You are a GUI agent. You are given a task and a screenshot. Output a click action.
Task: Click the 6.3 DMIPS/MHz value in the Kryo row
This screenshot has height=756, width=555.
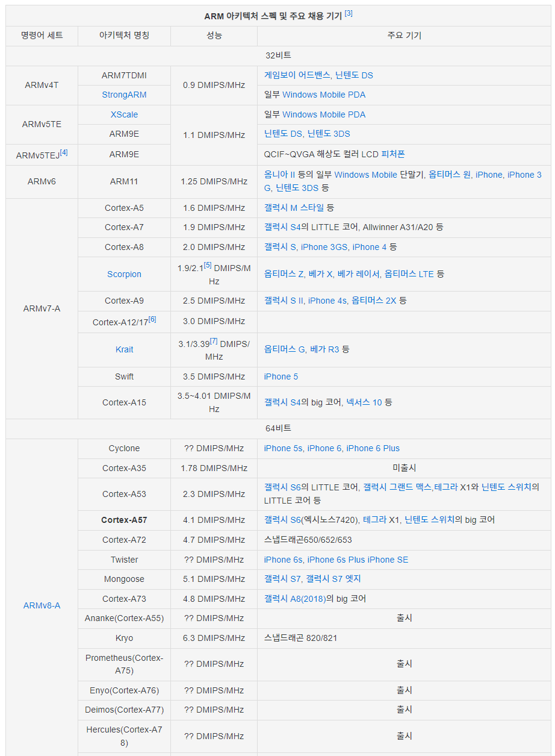click(x=214, y=638)
